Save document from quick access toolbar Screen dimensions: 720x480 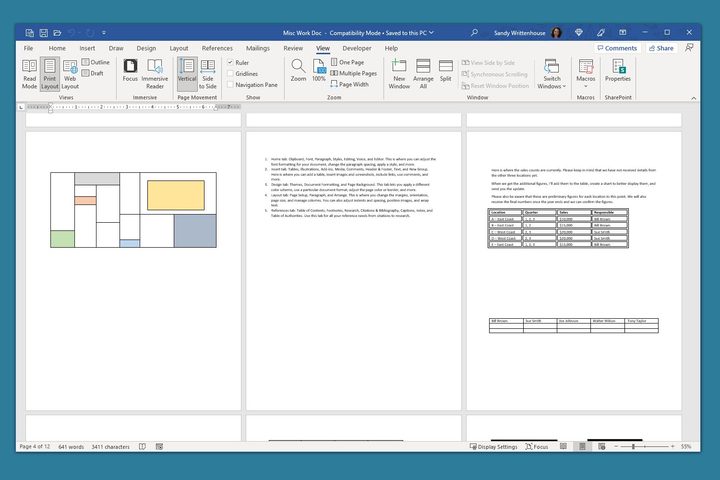pyautogui.click(x=44, y=33)
